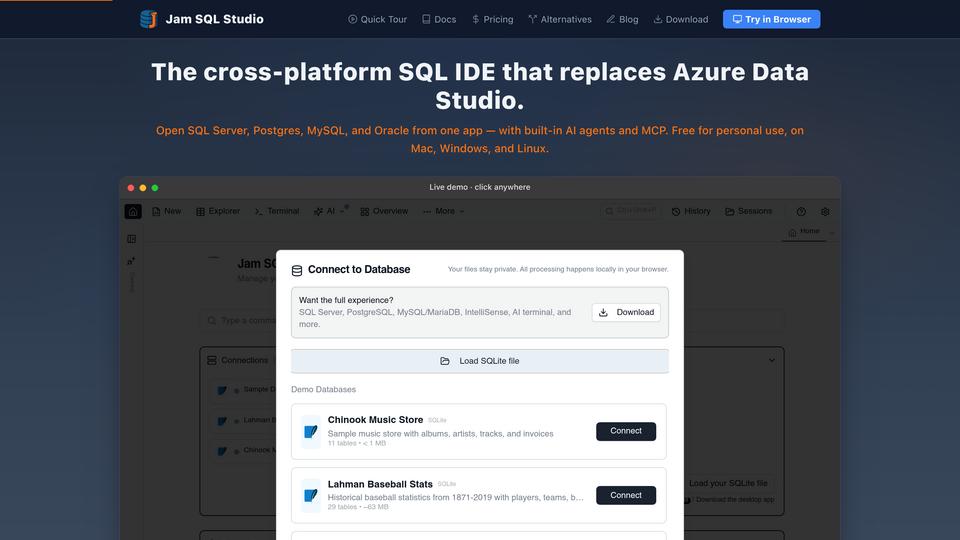
Task: Click Load your SQLite file button
Action: coord(728,483)
